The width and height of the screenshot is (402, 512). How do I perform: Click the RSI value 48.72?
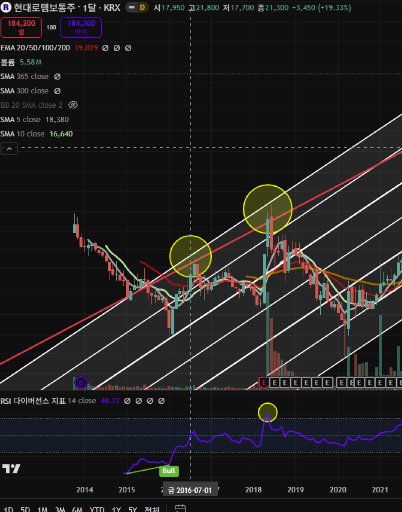tap(110, 401)
